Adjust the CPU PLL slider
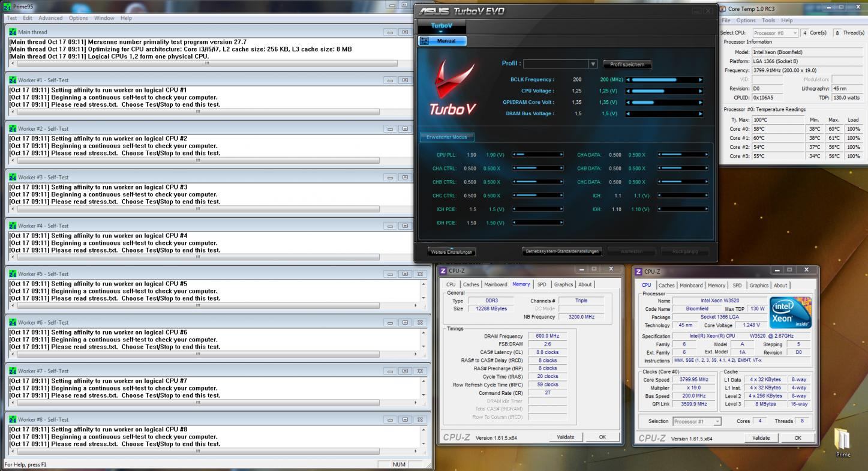Image resolution: width=868 pixels, height=471 pixels. tap(538, 155)
